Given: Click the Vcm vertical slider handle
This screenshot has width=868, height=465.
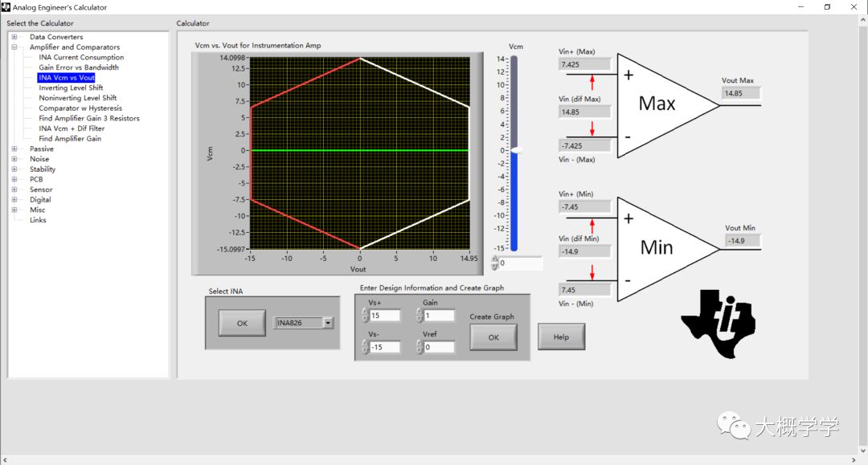Looking at the screenshot, I should [x=516, y=150].
